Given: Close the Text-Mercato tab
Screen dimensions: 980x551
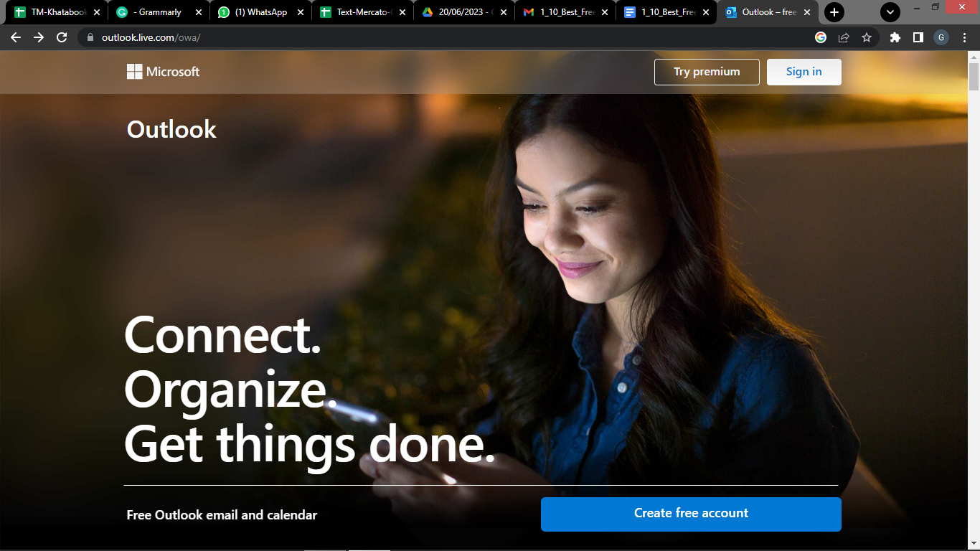Looking at the screenshot, I should click(402, 12).
